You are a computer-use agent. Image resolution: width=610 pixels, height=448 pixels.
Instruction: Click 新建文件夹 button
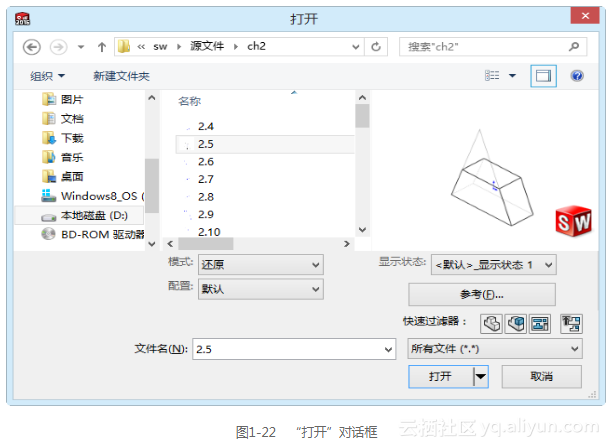pos(121,76)
